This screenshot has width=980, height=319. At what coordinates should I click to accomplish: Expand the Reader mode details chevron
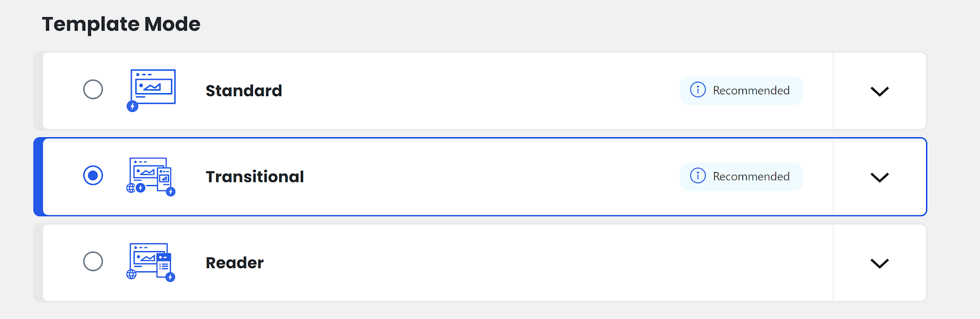click(x=880, y=263)
